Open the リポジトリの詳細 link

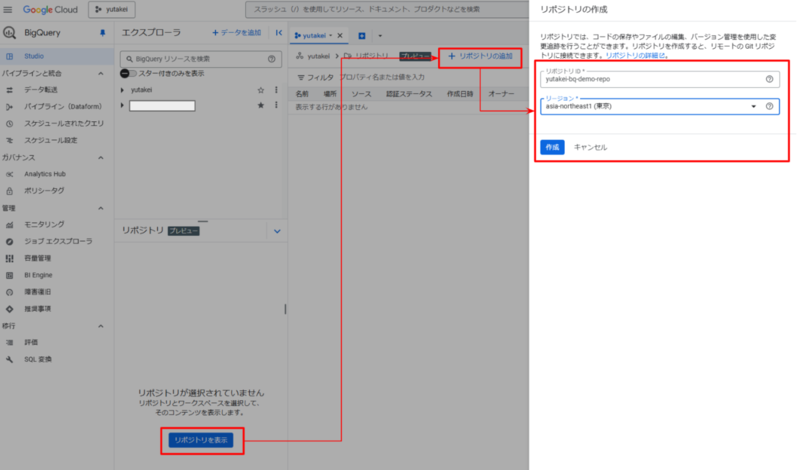coord(635,55)
